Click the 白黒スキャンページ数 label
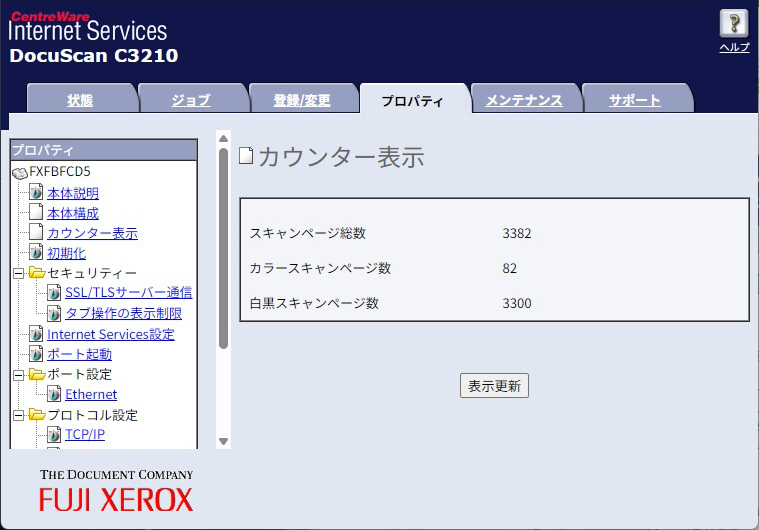759x530 pixels. (x=314, y=303)
